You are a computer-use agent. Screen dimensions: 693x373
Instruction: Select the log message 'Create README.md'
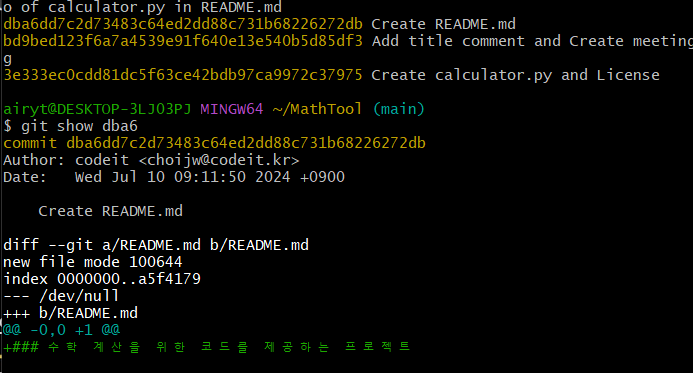[443, 24]
